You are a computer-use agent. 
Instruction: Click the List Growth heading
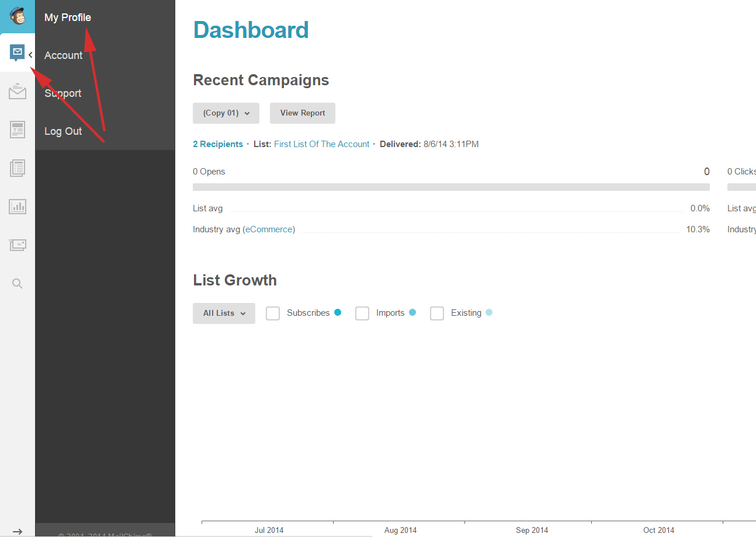pyautogui.click(x=235, y=280)
